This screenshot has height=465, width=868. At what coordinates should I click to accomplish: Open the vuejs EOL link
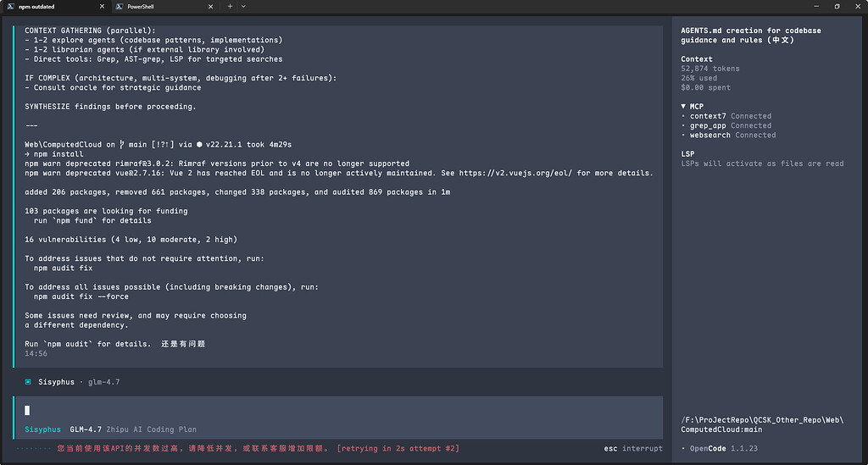515,173
